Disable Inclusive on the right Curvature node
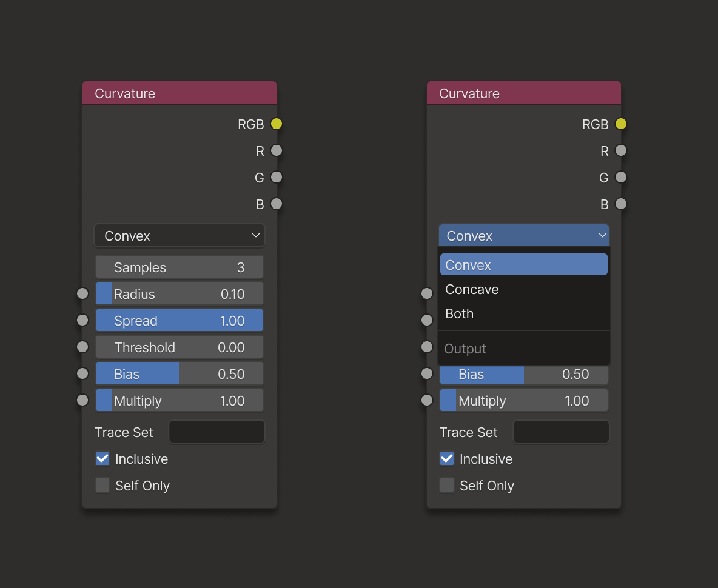 click(447, 459)
